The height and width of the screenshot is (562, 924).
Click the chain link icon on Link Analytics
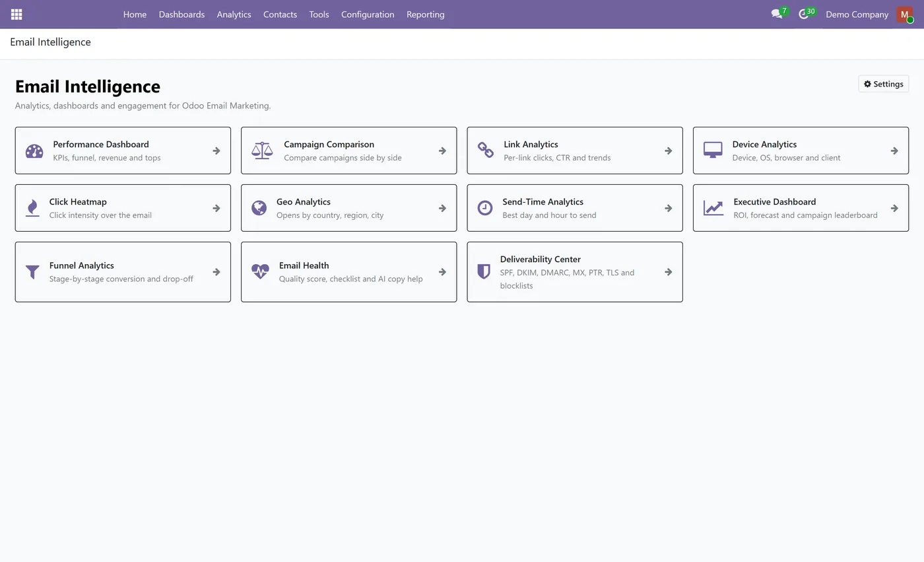tap(485, 151)
